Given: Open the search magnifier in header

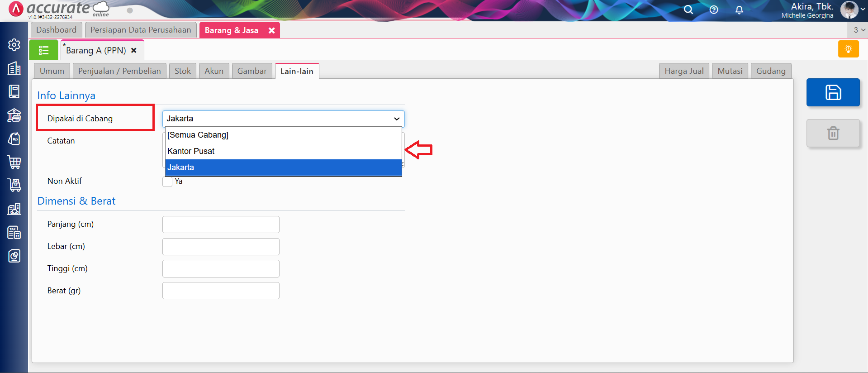Looking at the screenshot, I should click(688, 10).
